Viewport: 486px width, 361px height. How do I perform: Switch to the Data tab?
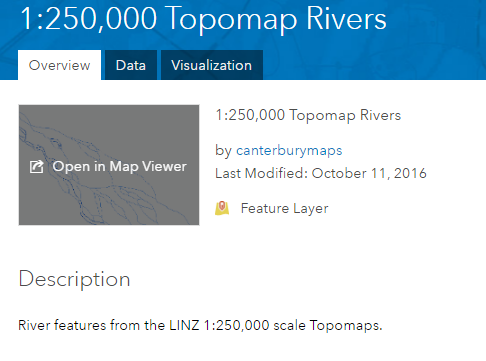tap(131, 65)
